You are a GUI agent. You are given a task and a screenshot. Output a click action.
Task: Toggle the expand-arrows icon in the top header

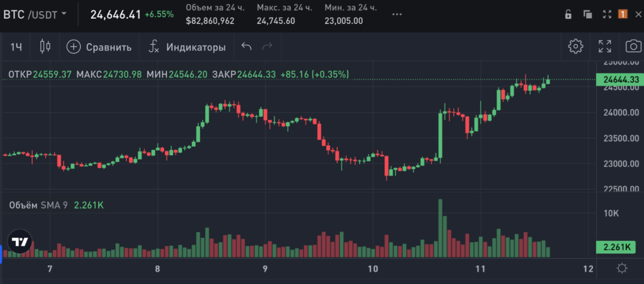pyautogui.click(x=607, y=14)
